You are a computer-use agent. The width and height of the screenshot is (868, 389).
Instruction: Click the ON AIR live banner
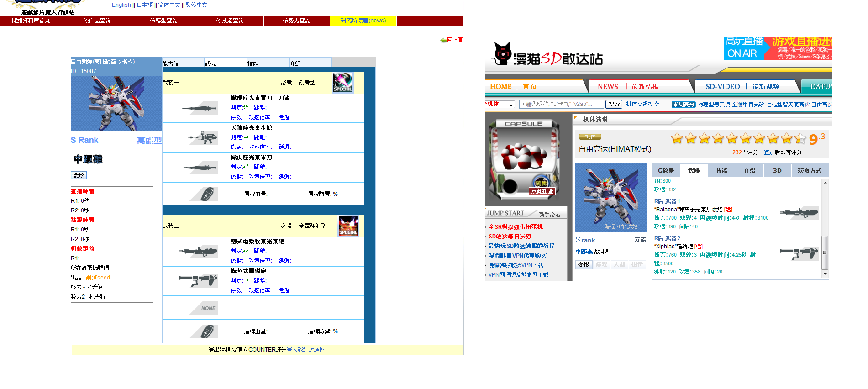(x=744, y=48)
